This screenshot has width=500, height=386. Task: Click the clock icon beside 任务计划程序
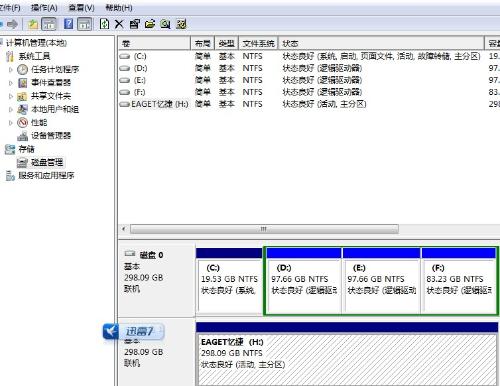pos(22,69)
